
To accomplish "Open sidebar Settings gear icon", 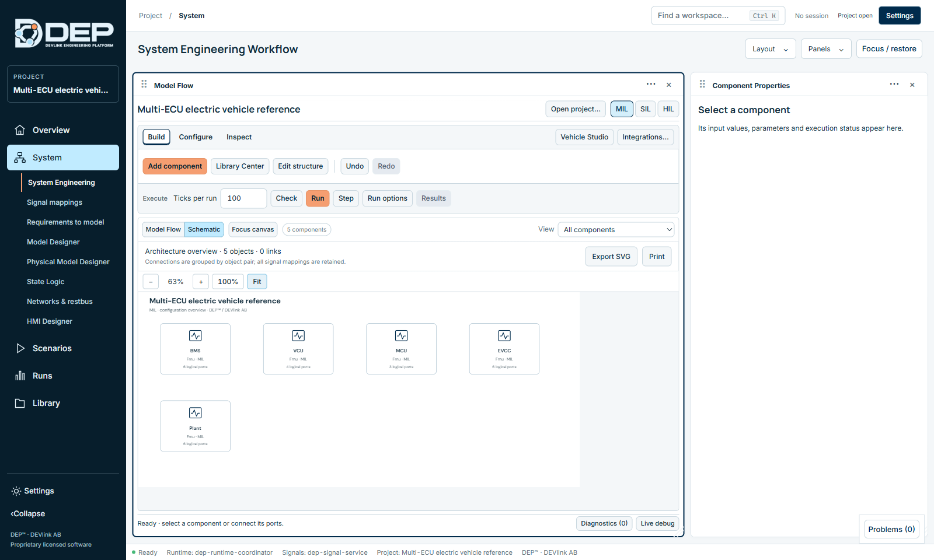I will click(x=16, y=491).
